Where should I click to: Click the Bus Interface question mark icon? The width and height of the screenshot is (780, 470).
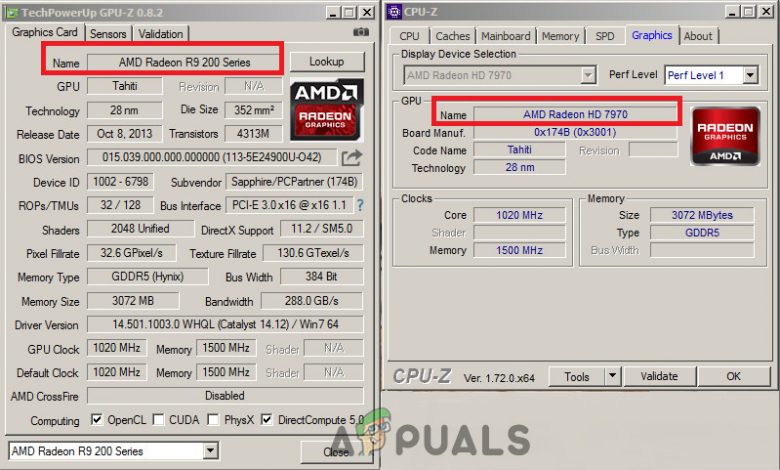(360, 205)
